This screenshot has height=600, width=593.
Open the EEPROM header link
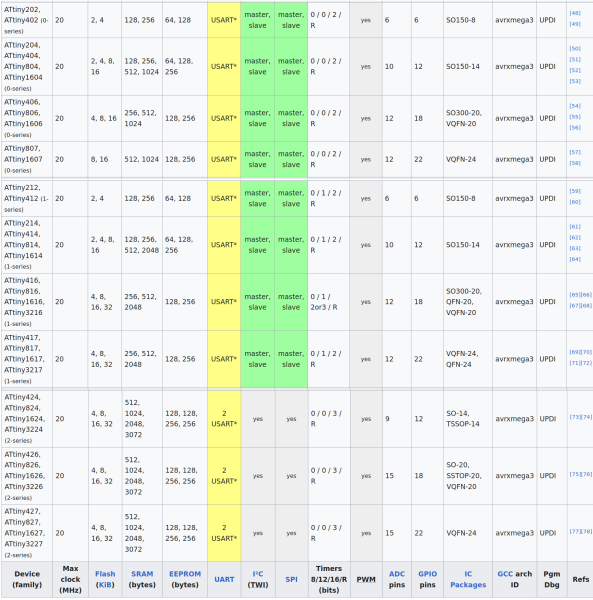tap(185, 574)
